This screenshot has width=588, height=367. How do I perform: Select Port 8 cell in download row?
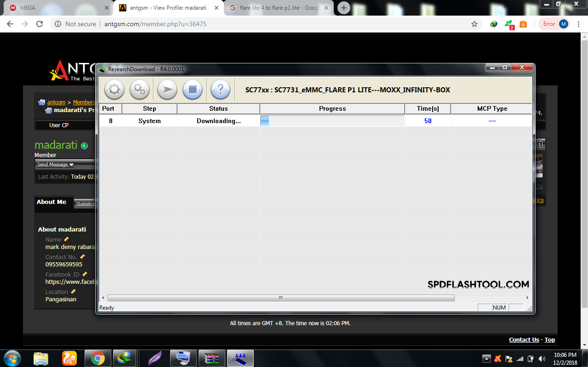[x=110, y=121]
